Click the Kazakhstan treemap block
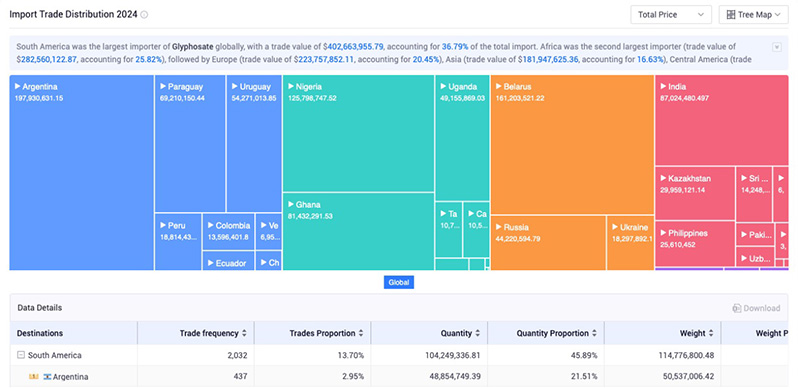The image size is (798, 388). pos(695,193)
